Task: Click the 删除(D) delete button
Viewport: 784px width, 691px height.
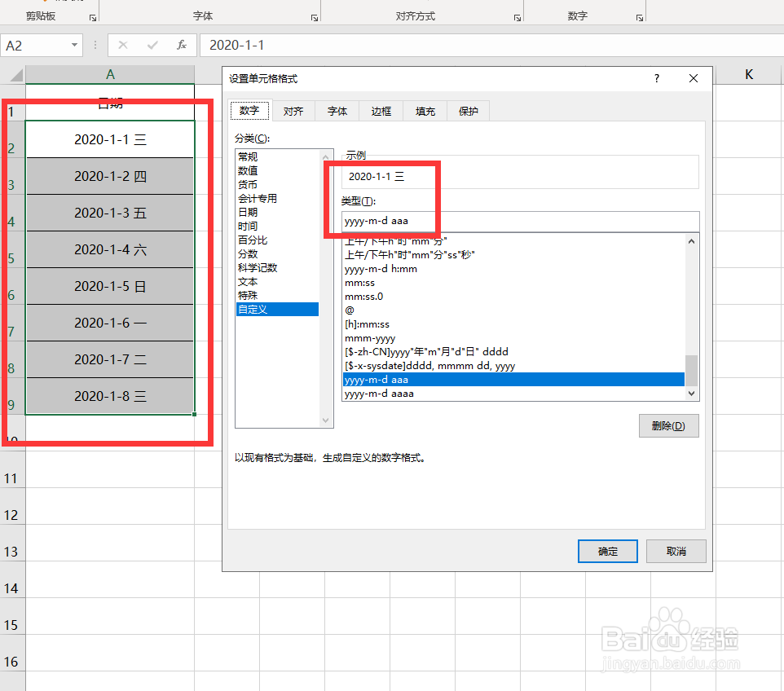Action: tap(668, 426)
